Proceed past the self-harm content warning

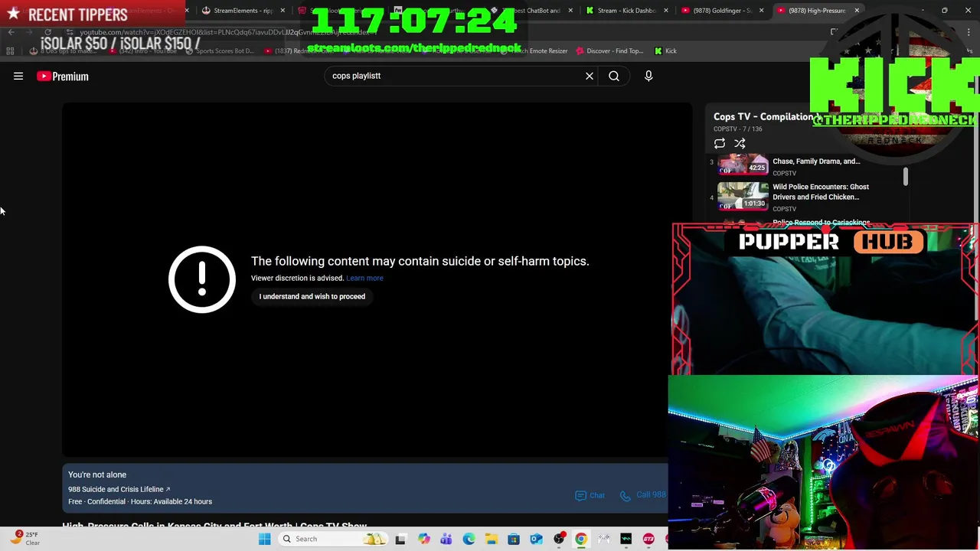coord(312,296)
